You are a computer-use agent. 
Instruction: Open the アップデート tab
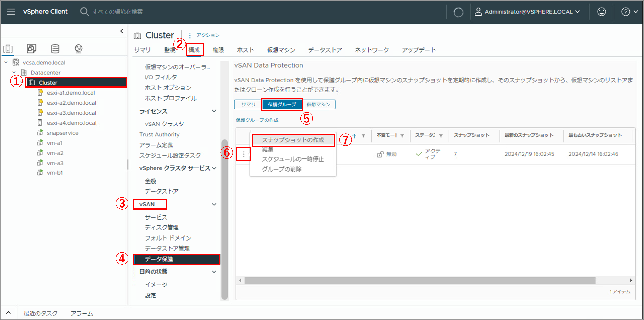pos(419,50)
